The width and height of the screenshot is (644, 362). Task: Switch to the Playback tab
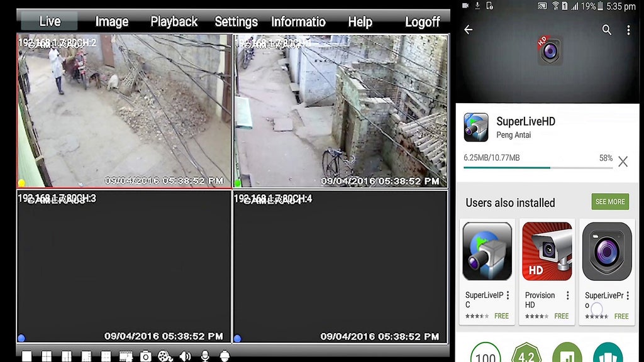point(174,21)
